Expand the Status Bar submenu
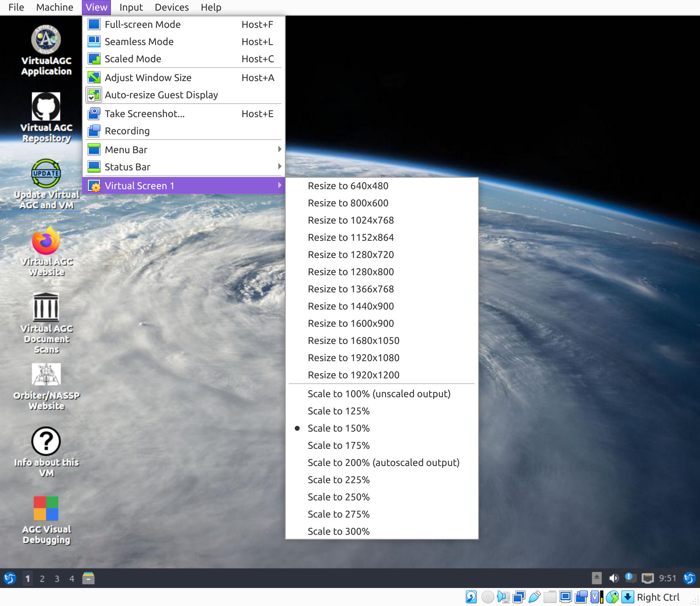 click(x=183, y=167)
